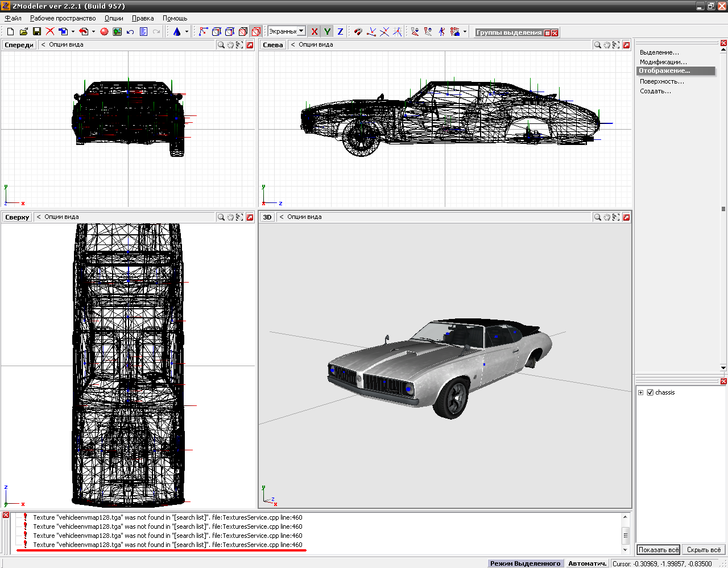Viewport: 728px width, 568px height.
Task: Click the pan hand in Спереди viewport
Action: click(230, 45)
